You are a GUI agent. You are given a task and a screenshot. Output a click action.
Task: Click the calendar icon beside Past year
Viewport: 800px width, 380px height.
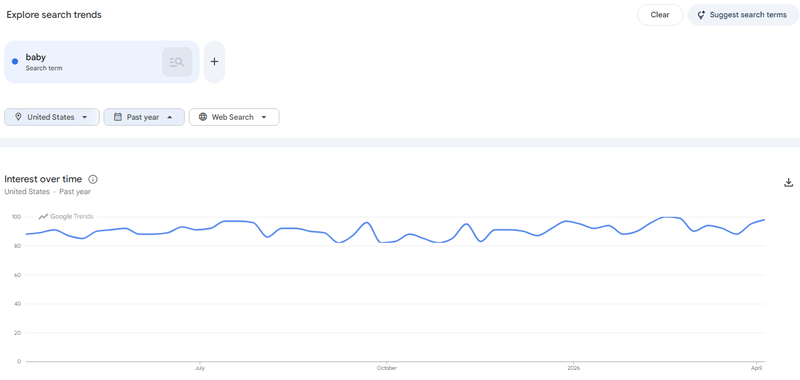[x=117, y=117]
